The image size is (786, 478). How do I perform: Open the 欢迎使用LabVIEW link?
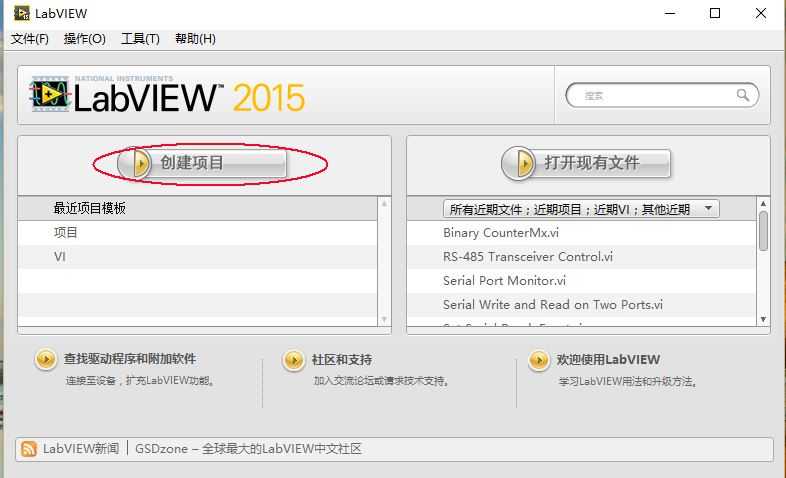608,360
